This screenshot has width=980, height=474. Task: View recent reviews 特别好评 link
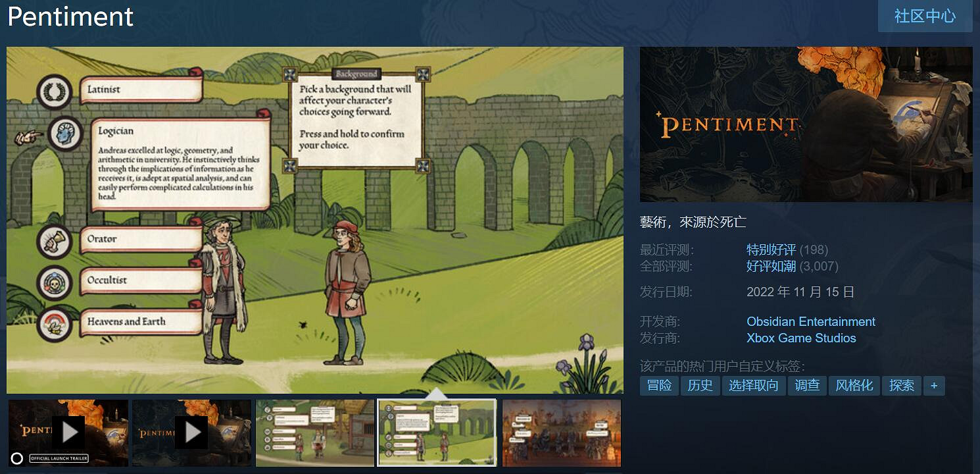coord(771,250)
